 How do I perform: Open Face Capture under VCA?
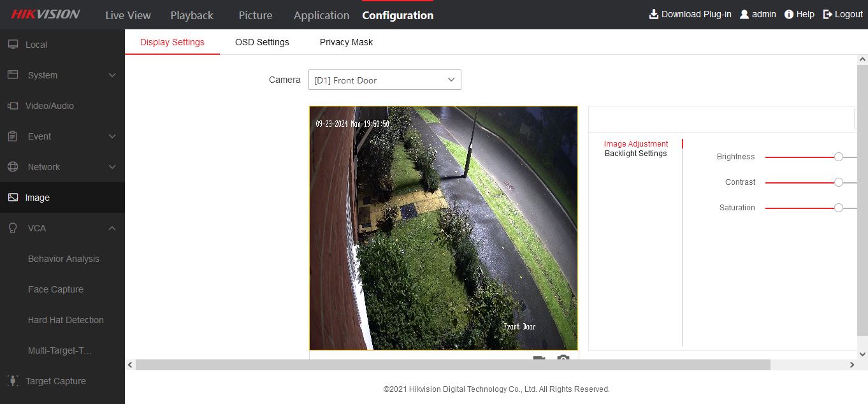tap(55, 289)
